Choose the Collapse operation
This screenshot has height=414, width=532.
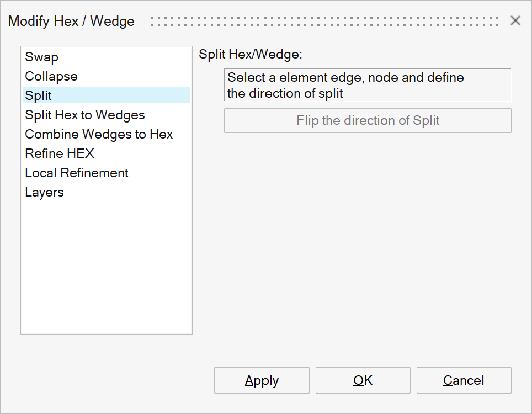[x=51, y=76]
